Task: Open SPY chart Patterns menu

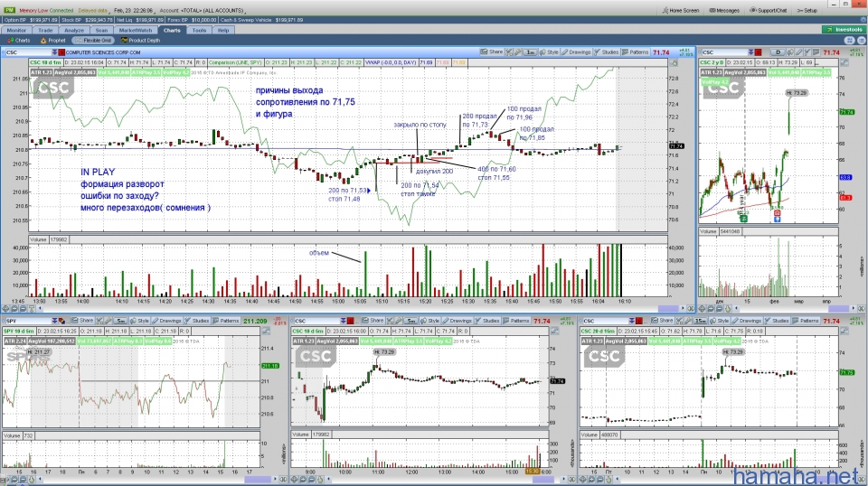Action: click(x=226, y=320)
